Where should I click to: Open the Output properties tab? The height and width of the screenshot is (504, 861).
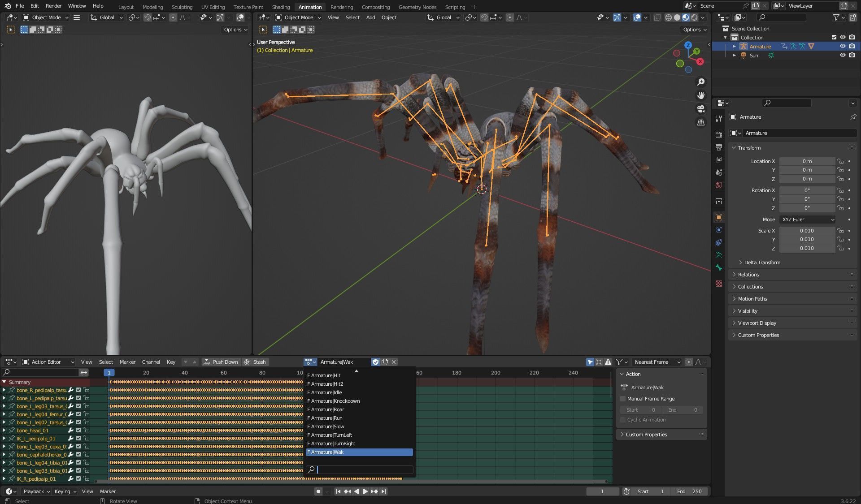coord(719,147)
